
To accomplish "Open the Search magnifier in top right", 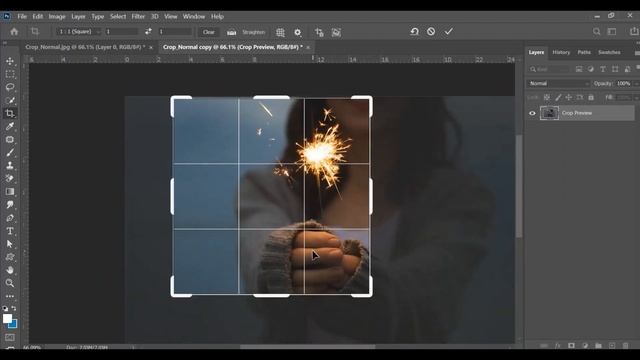I will [x=597, y=31].
